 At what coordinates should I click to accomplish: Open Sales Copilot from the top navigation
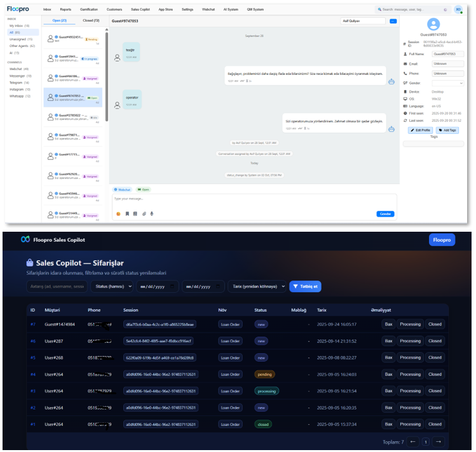point(140,10)
